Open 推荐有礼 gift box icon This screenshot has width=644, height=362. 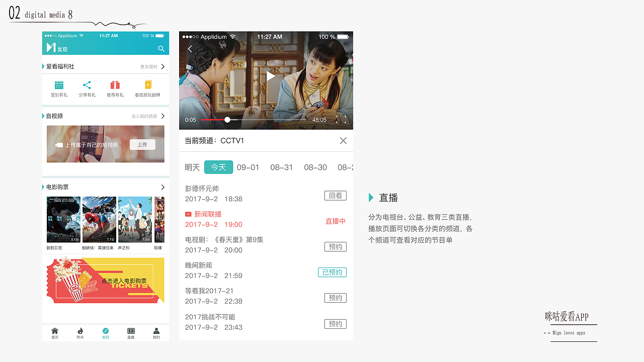[115, 85]
